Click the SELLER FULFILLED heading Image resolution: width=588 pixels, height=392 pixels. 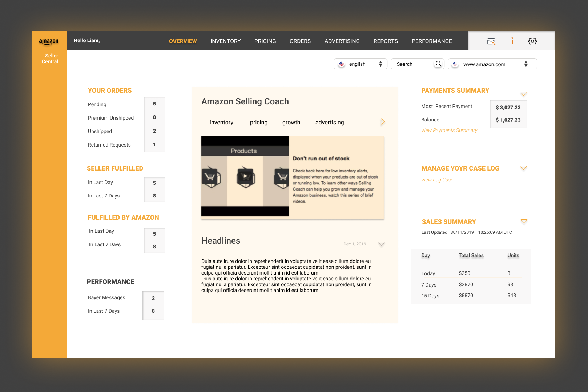click(115, 168)
